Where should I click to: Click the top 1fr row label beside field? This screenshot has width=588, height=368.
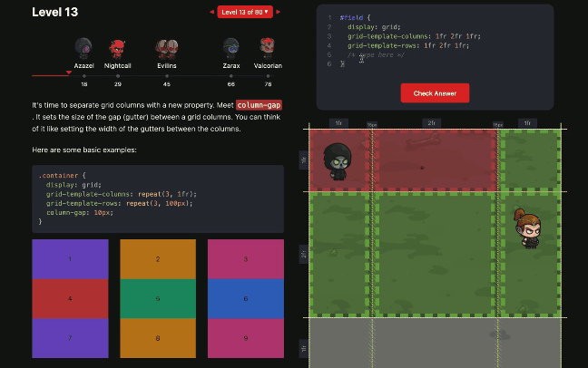coord(303,160)
